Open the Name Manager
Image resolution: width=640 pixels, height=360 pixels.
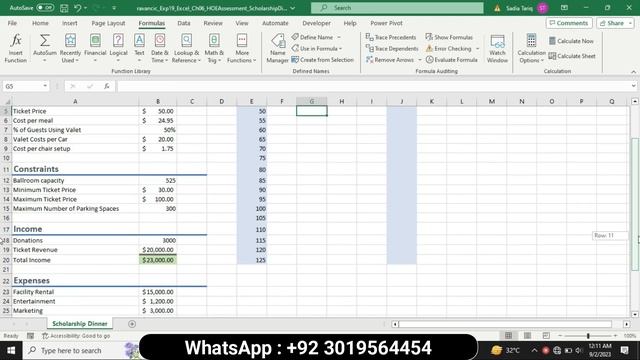(278, 48)
